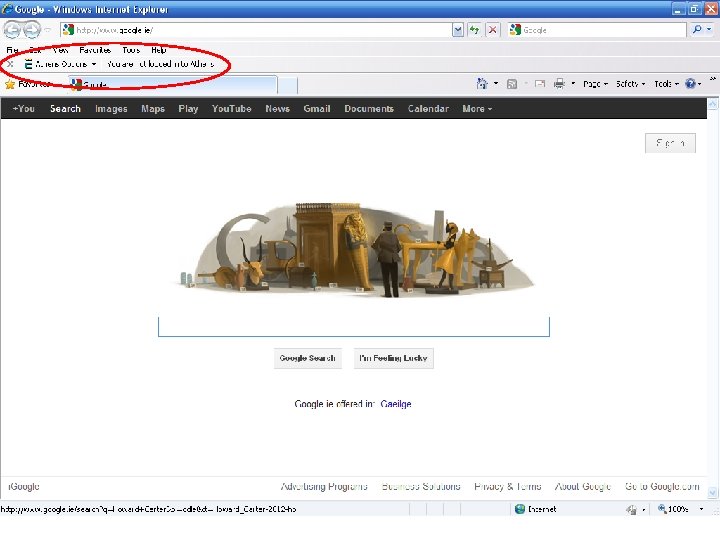Open Gmail in Google black bar

pyautogui.click(x=317, y=109)
